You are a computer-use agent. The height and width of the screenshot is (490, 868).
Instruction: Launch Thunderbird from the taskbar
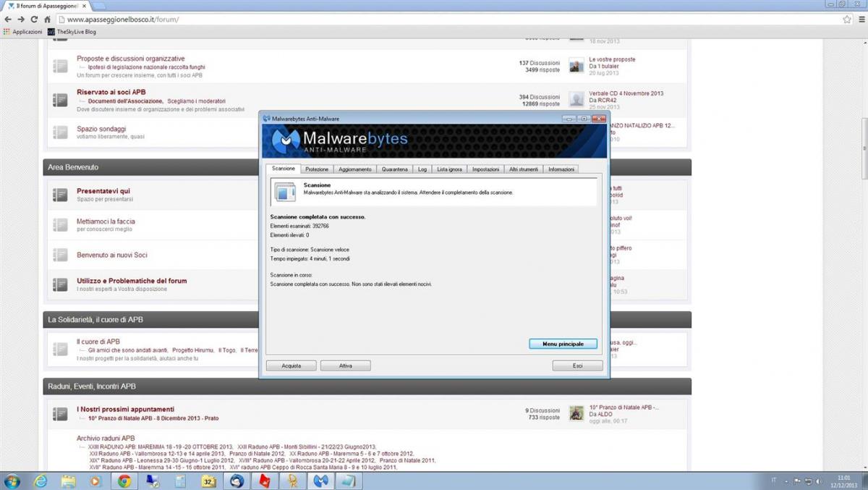pos(237,481)
